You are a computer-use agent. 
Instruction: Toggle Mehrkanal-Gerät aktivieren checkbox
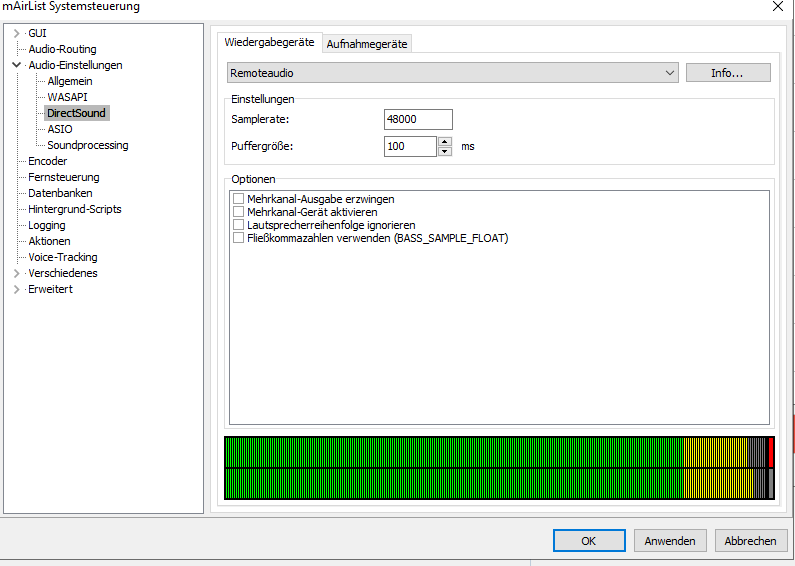point(238,213)
